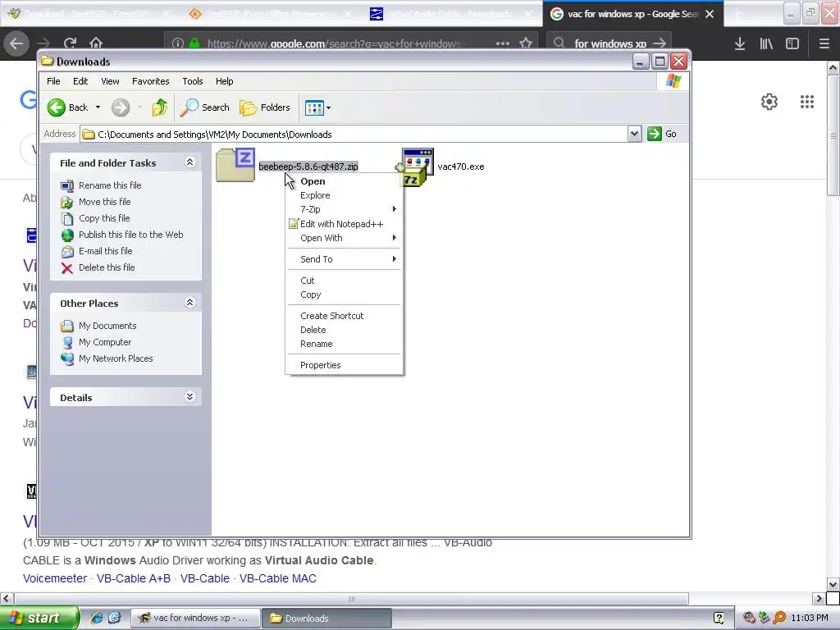Choose Open in the context menu
The height and width of the screenshot is (630, 840).
tap(344, 181)
